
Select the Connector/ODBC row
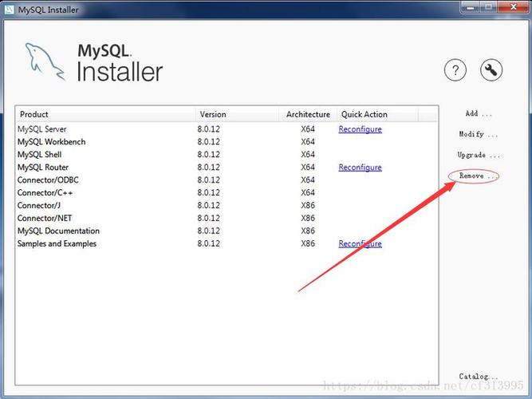click(x=227, y=180)
